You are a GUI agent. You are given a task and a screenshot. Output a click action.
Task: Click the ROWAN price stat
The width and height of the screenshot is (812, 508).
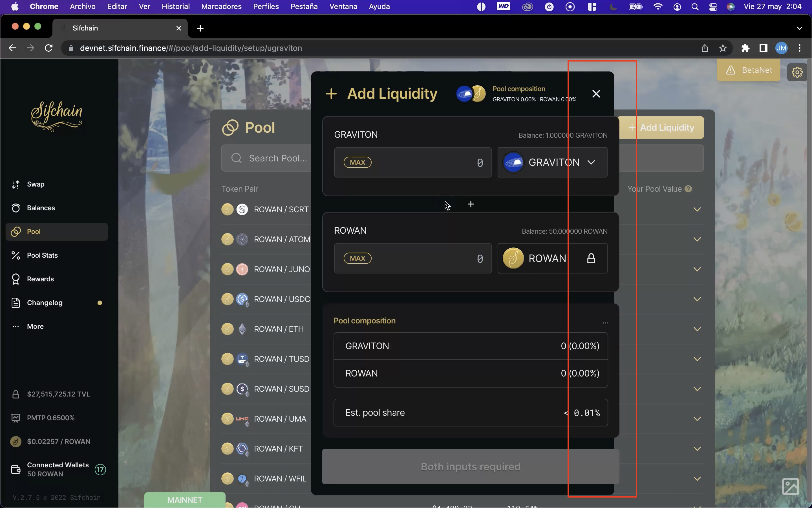pos(50,441)
